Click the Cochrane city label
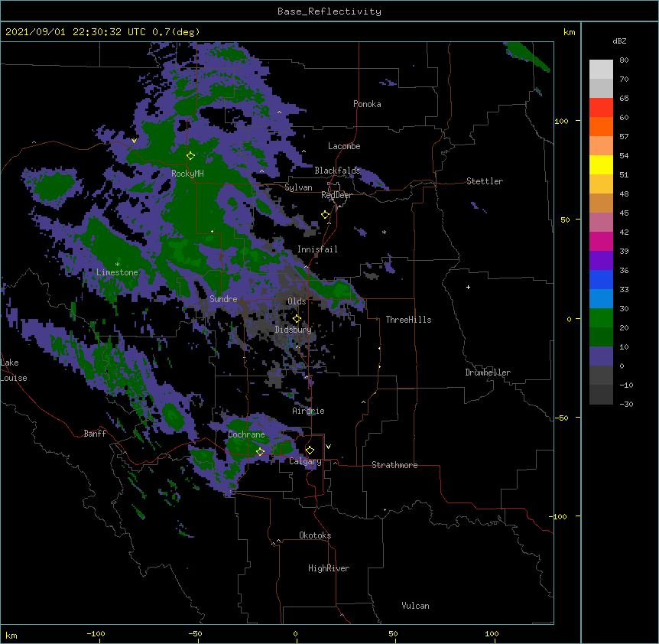This screenshot has width=659, height=644. [x=246, y=434]
